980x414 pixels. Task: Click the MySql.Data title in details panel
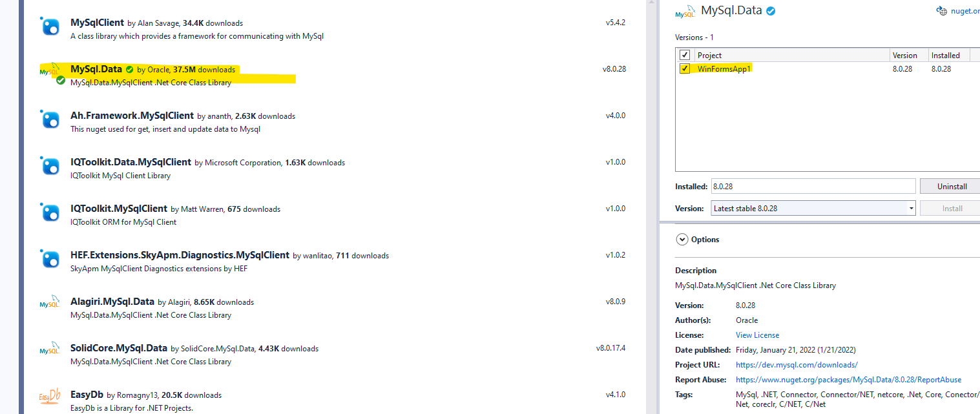[731, 10]
